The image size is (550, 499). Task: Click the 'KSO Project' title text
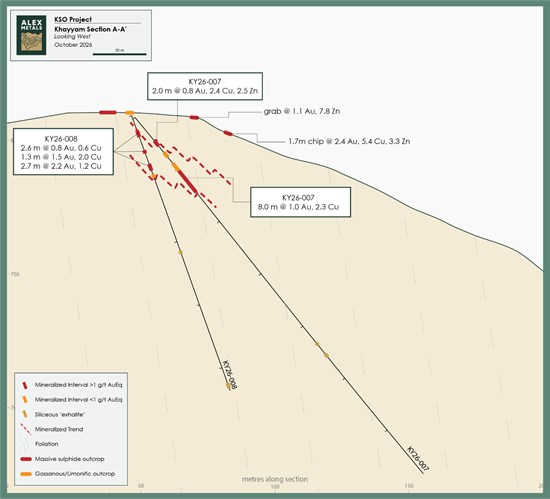[x=73, y=20]
